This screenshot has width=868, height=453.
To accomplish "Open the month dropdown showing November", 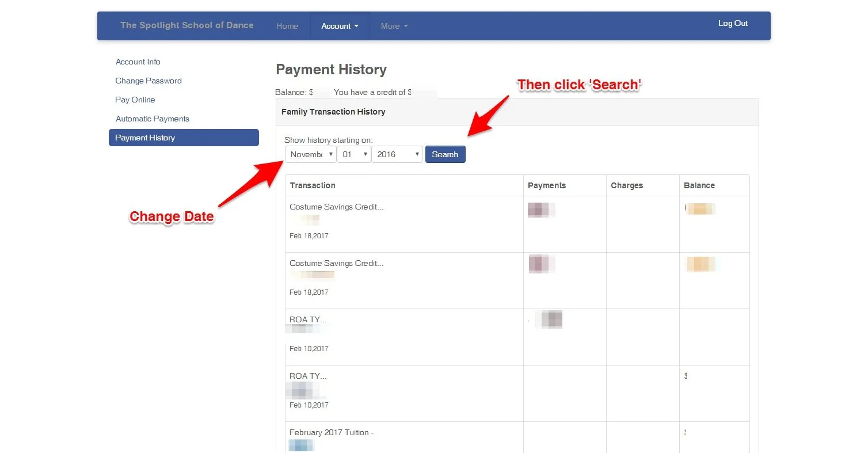I will [311, 154].
